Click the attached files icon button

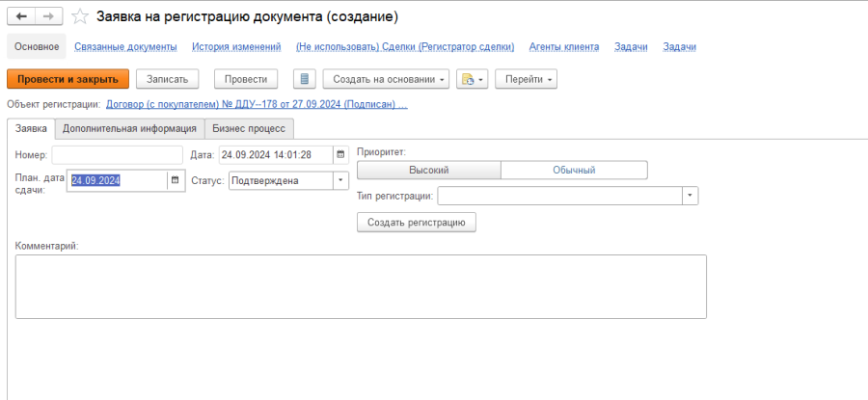pyautogui.click(x=472, y=79)
